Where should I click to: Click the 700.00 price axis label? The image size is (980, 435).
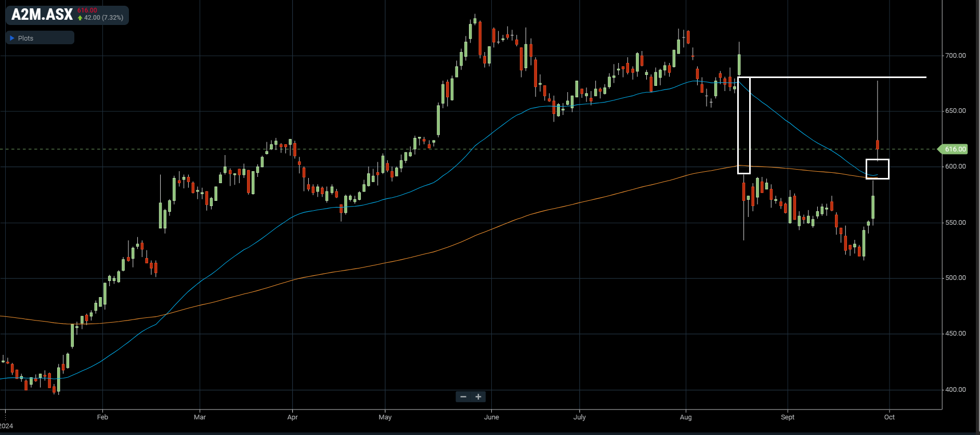click(956, 56)
